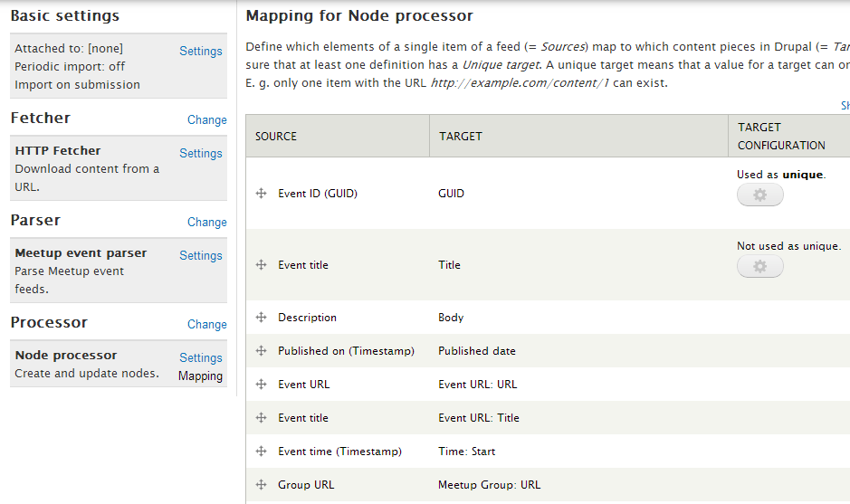
Task: Click drag handle for Published on (Timestamp) row
Action: coord(262,351)
